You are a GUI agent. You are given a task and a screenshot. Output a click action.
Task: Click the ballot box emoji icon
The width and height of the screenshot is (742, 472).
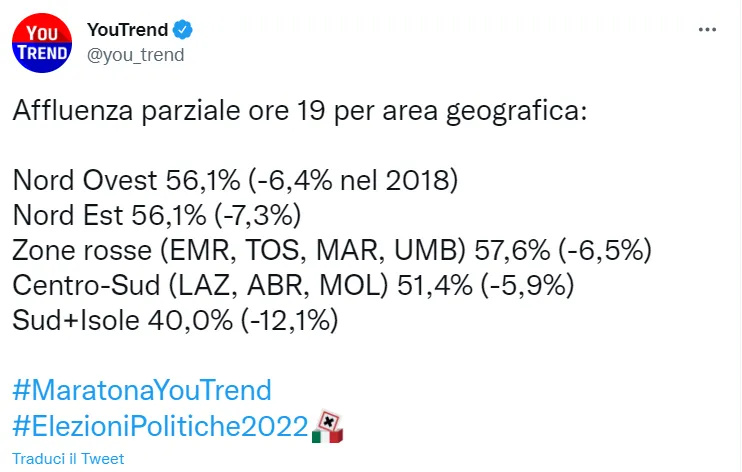point(327,426)
